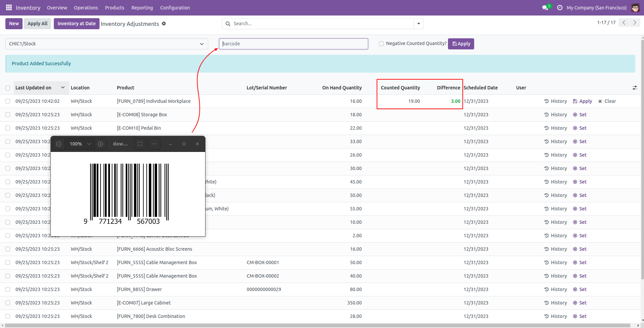Open the CHIC1/Stock location dropdown
Image resolution: width=644 pixels, height=328 pixels.
click(107, 44)
